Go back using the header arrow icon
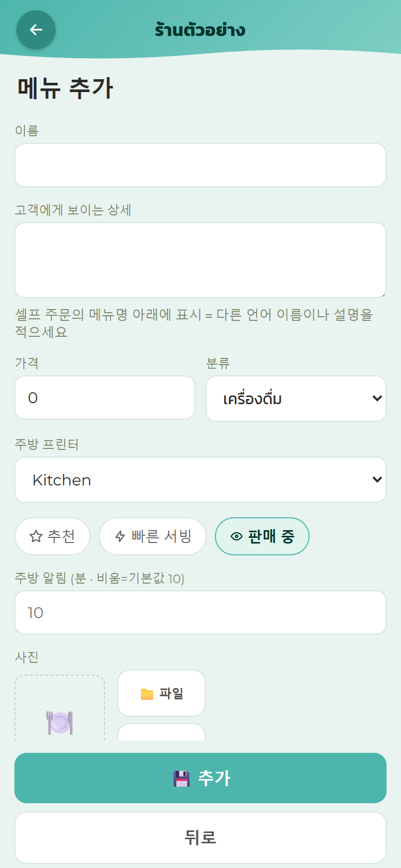401x868 pixels. (36, 30)
